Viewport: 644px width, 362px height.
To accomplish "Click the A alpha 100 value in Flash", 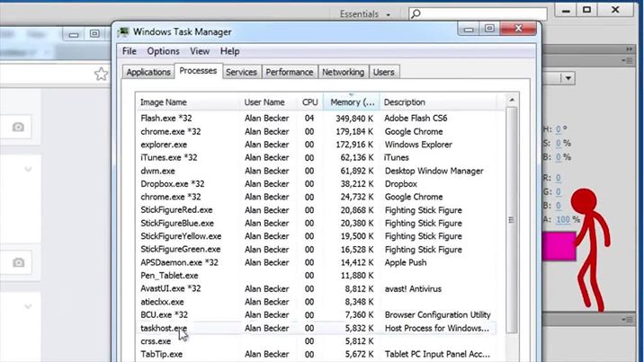I will pyautogui.click(x=563, y=219).
